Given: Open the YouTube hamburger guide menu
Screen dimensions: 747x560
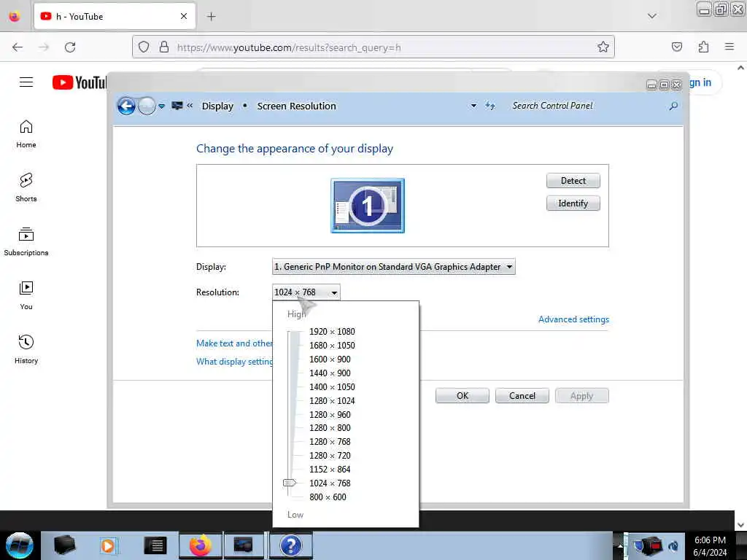Looking at the screenshot, I should (x=26, y=82).
